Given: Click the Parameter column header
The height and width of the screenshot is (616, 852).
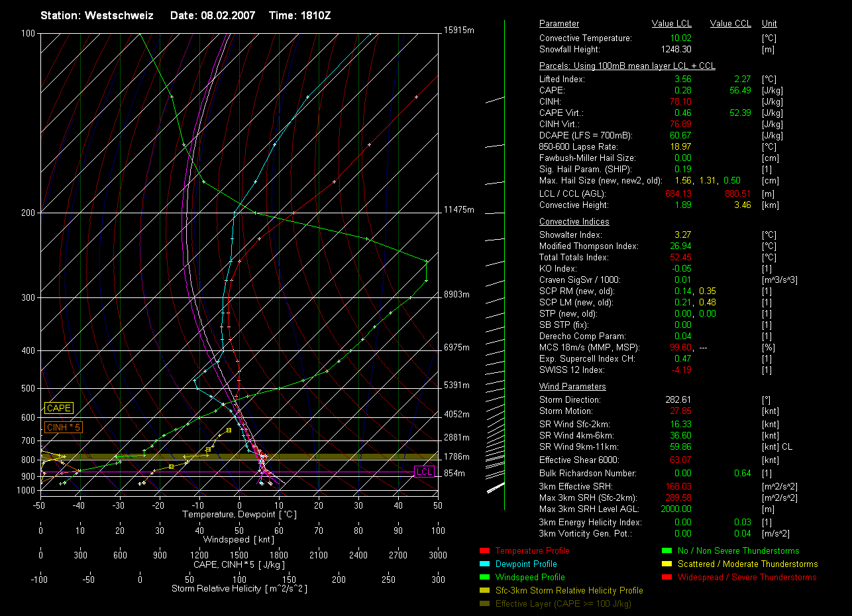Looking at the screenshot, I should (559, 24).
